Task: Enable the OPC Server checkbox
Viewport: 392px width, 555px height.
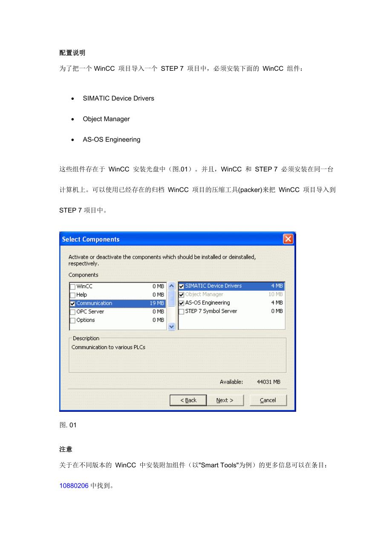Action: (73, 312)
